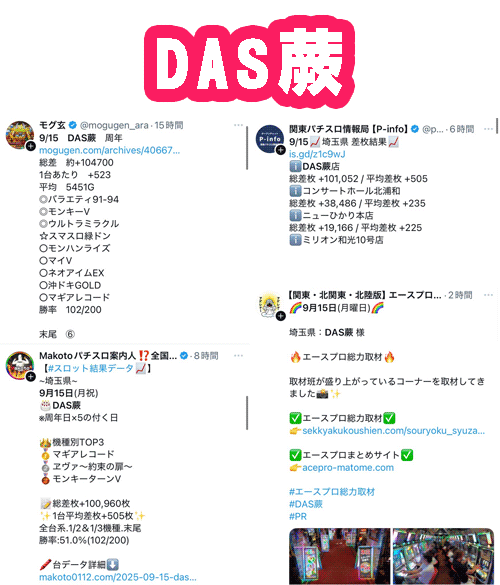The image size is (500, 585).
Task: Open モグ玄 profile avatar
Action: 19,135
